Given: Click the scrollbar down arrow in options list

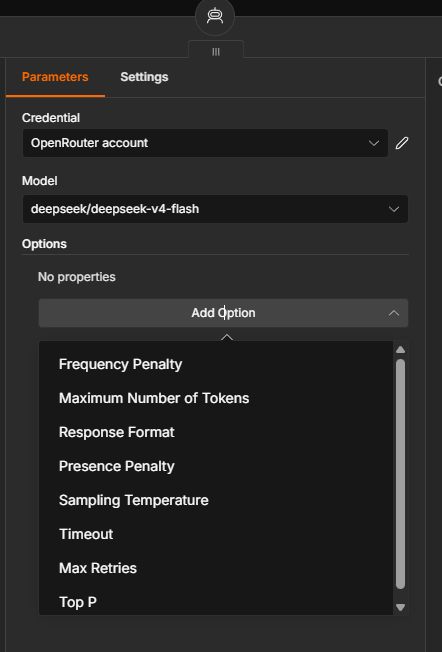Looking at the screenshot, I should (400, 608).
